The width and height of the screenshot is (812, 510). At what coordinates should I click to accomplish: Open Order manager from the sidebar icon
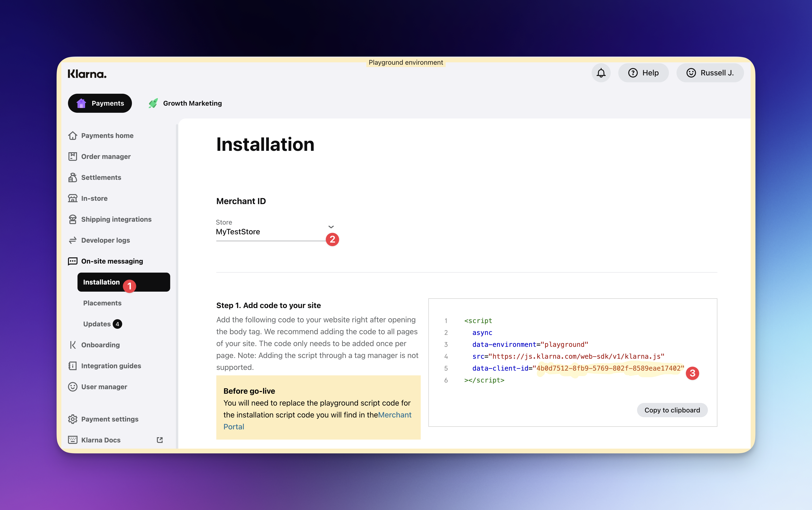click(x=72, y=157)
